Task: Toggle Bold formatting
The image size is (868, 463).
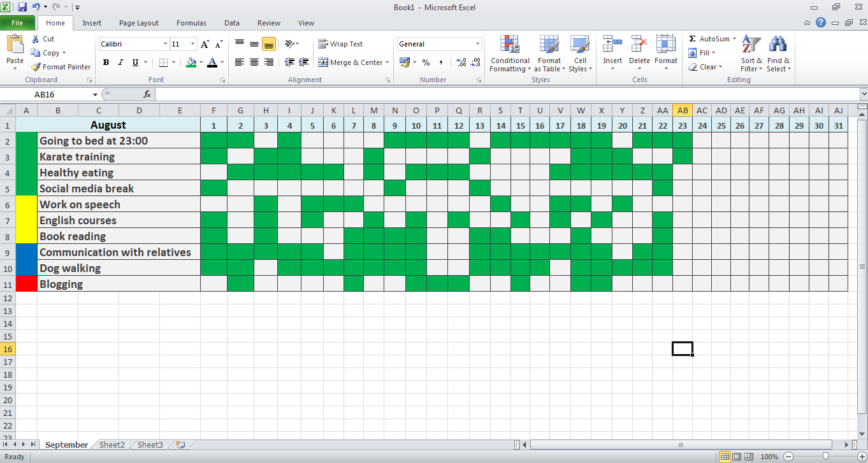Action: tap(106, 62)
